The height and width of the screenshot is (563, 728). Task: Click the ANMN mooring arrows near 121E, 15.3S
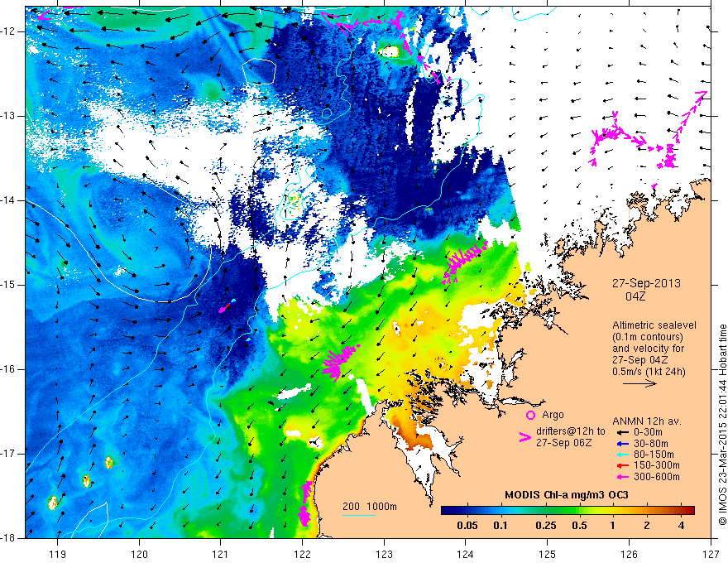tap(227, 306)
